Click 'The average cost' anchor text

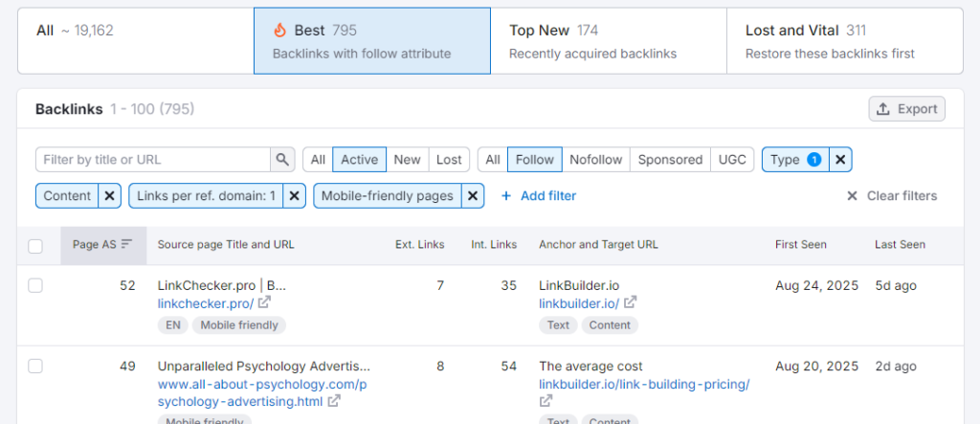(590, 367)
